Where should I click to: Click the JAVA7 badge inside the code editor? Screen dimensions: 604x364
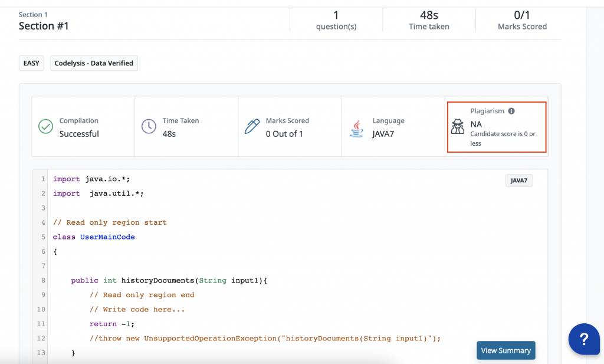518,180
